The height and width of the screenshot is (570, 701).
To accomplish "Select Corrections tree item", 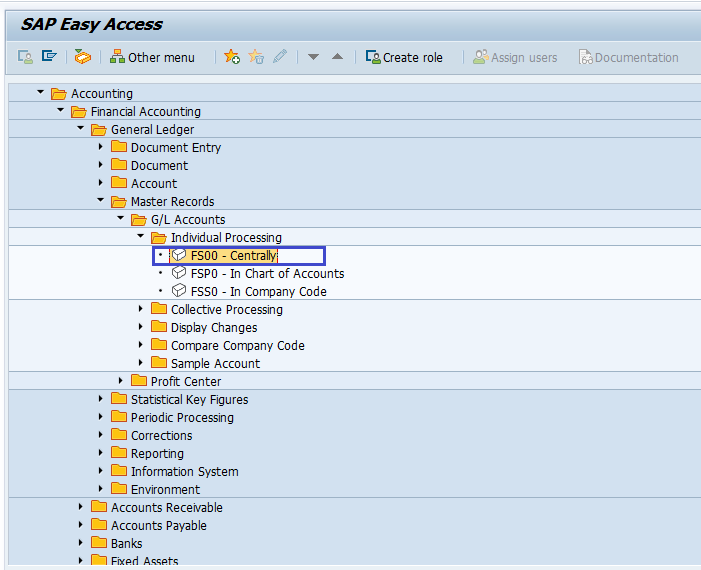I will click(x=161, y=435).
